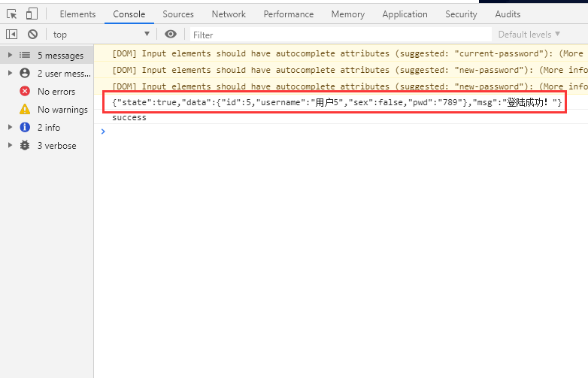588x378 pixels.
Task: Select the Console tab
Action: (129, 14)
